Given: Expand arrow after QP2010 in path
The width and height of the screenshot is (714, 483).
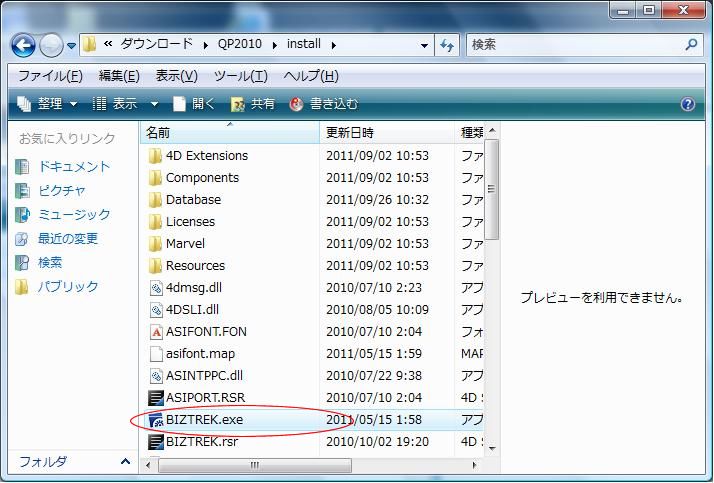Looking at the screenshot, I should (275, 45).
